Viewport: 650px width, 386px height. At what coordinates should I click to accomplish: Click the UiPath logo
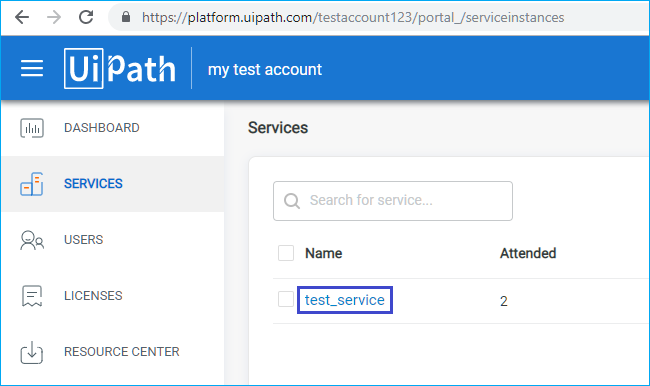coord(120,68)
